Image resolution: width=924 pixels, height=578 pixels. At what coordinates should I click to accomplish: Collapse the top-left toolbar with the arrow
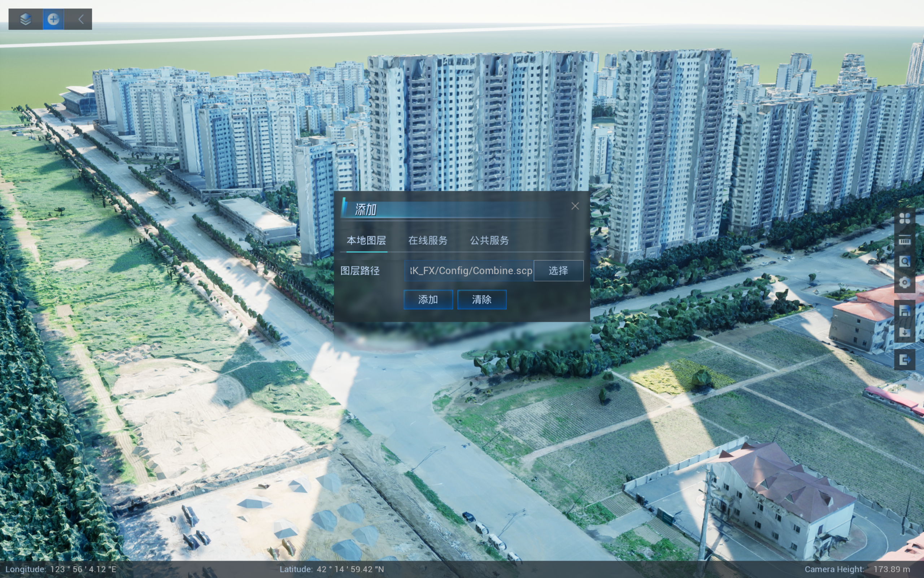pos(80,19)
